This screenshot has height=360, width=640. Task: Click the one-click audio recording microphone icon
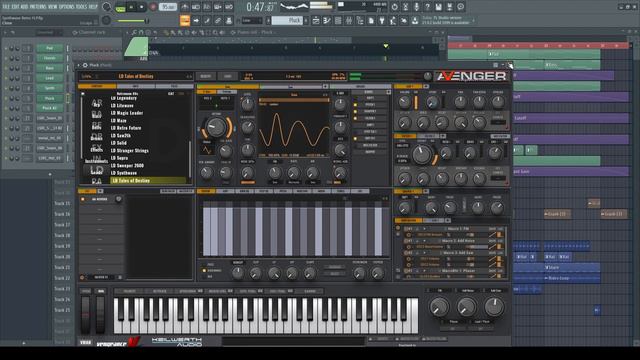pyautogui.click(x=416, y=7)
